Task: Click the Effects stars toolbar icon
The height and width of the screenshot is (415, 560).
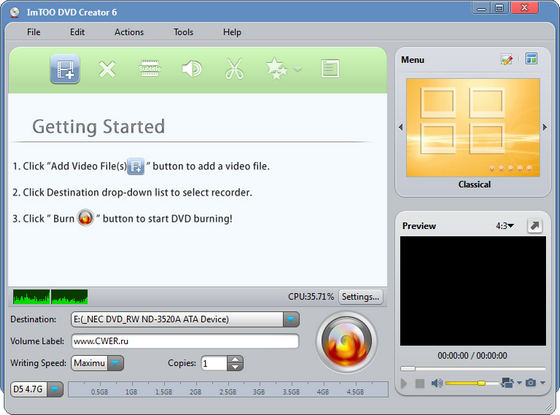Action: 276,68
